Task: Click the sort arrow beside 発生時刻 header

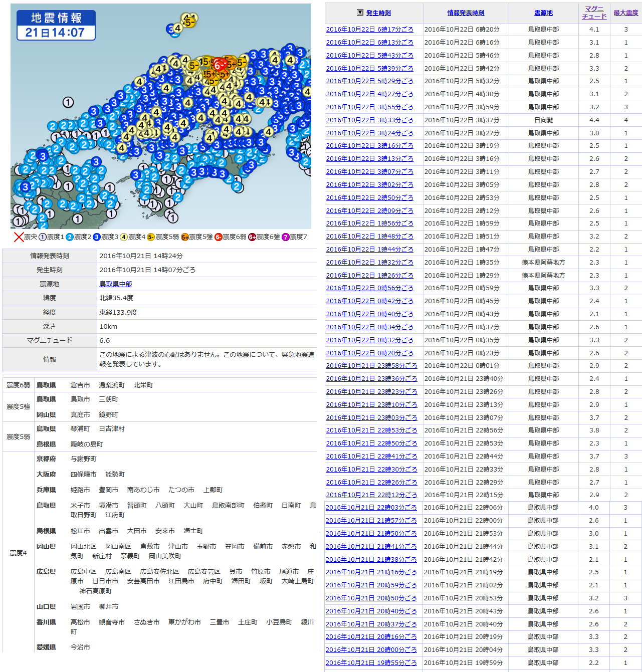Action: coord(359,13)
